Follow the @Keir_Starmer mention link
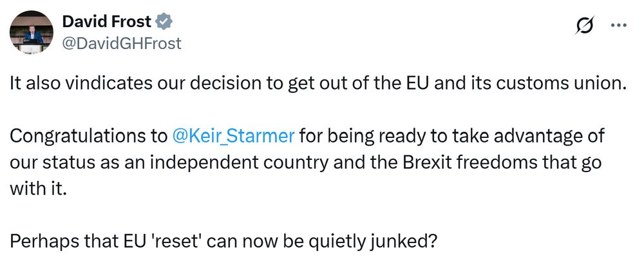 (234, 136)
